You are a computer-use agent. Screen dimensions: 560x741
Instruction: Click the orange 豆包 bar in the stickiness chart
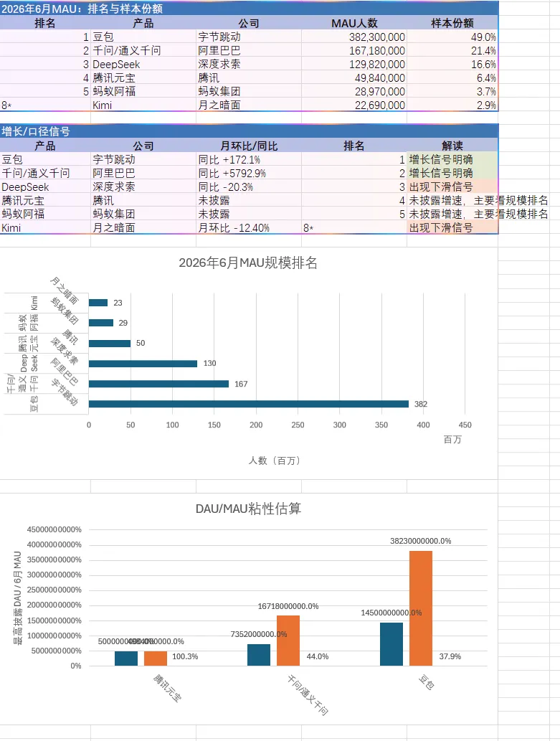coord(421,608)
